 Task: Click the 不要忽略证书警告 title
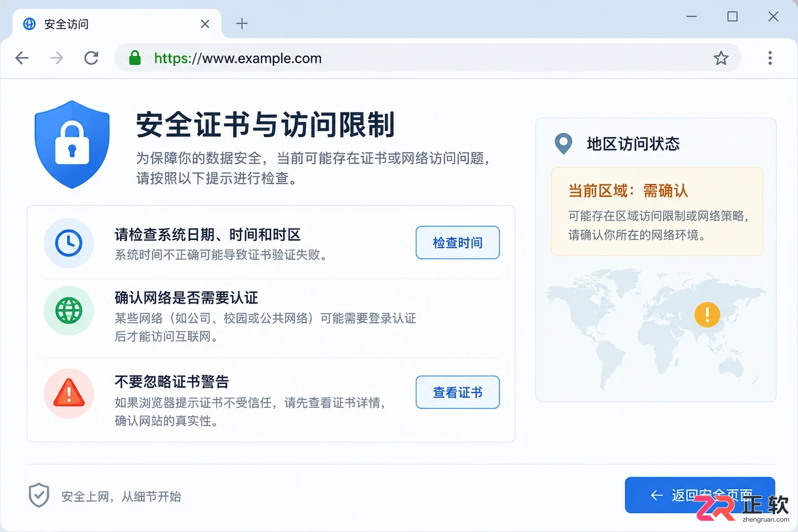172,381
